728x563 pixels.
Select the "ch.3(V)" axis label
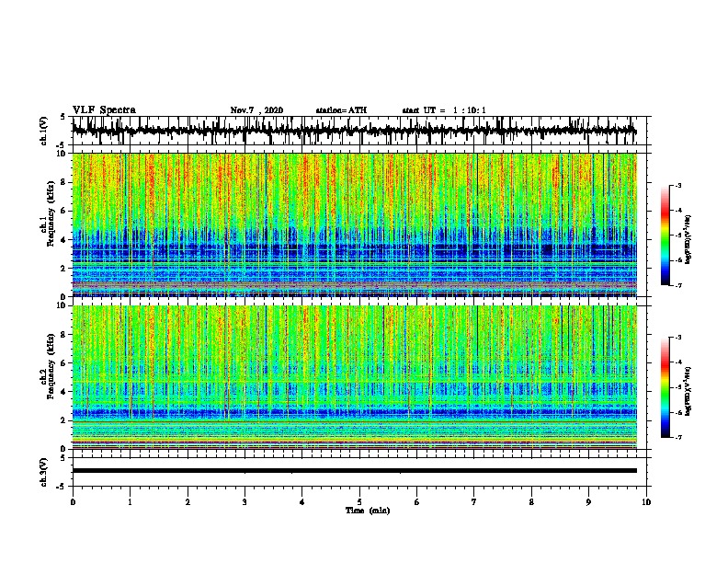pos(44,472)
